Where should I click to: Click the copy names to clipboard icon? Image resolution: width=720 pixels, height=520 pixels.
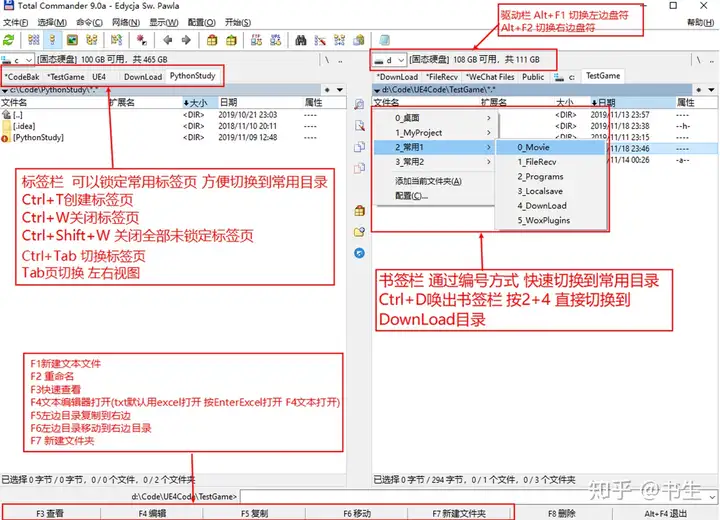pyautogui.click(x=359, y=40)
